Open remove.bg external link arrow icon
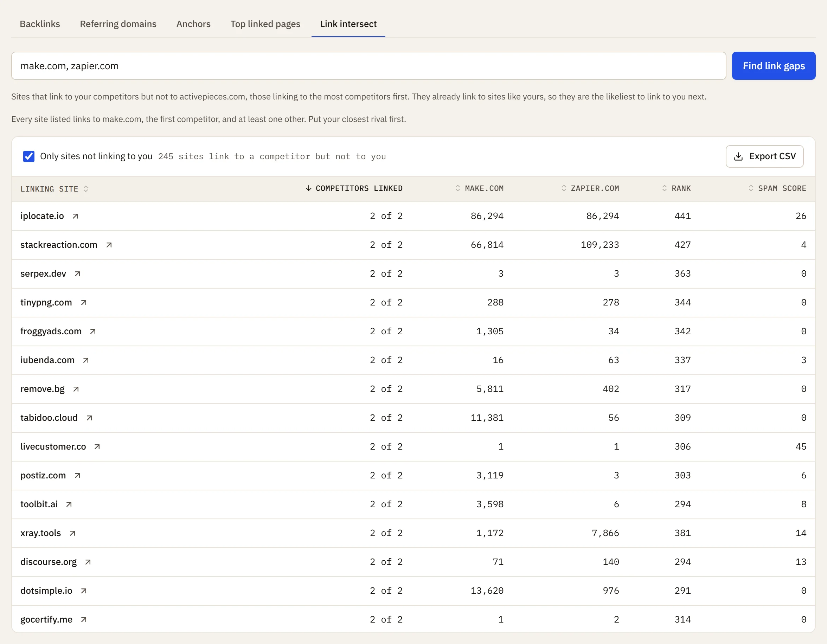This screenshot has height=644, width=827. pyautogui.click(x=76, y=389)
